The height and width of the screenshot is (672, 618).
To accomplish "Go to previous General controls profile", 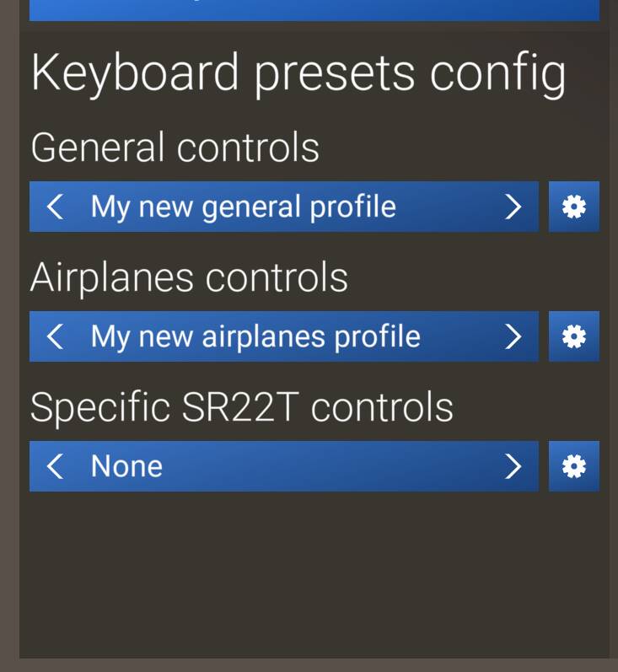I will point(55,207).
